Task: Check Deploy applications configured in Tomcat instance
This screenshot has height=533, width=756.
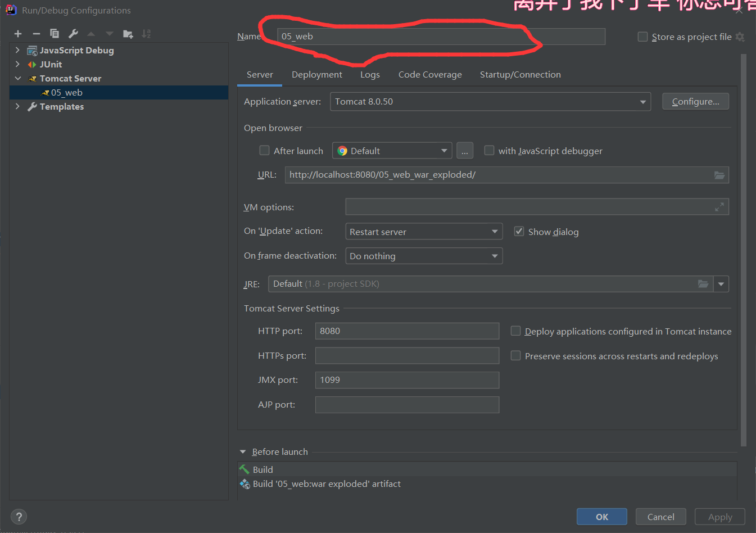Action: [x=515, y=331]
